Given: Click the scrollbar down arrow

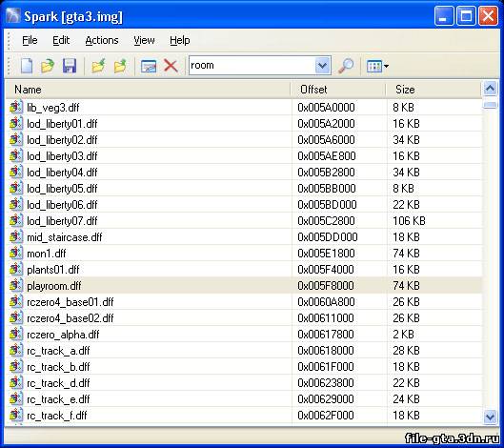Looking at the screenshot, I should 490,417.
